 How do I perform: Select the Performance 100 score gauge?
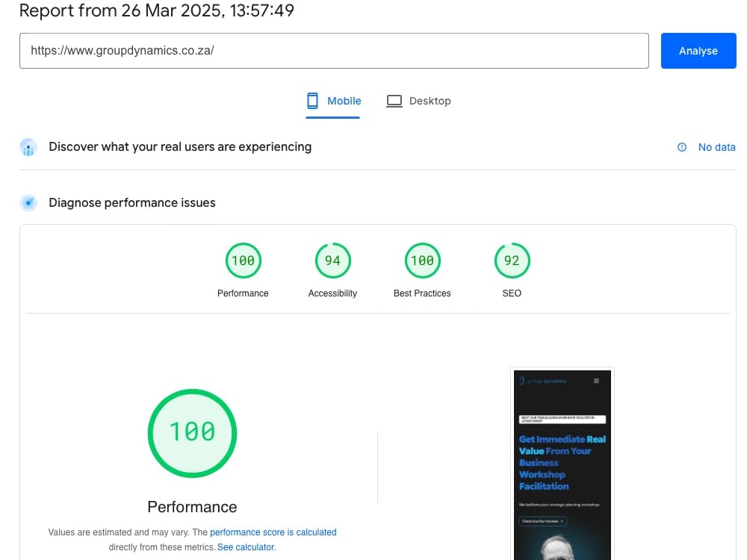243,261
